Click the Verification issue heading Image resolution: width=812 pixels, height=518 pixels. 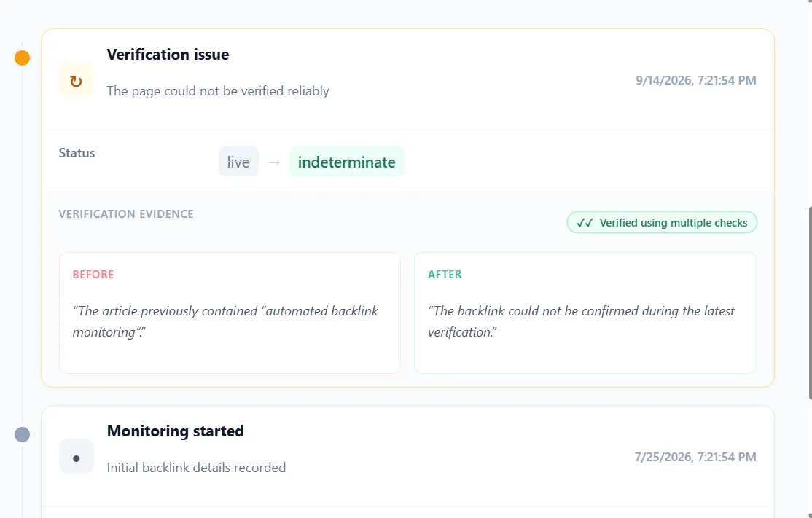[x=168, y=55]
